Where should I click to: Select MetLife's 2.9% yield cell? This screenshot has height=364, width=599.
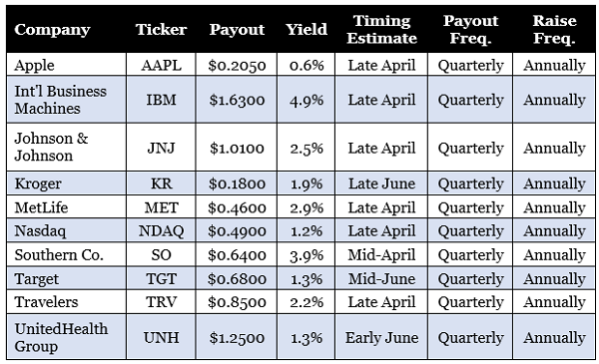click(x=306, y=207)
